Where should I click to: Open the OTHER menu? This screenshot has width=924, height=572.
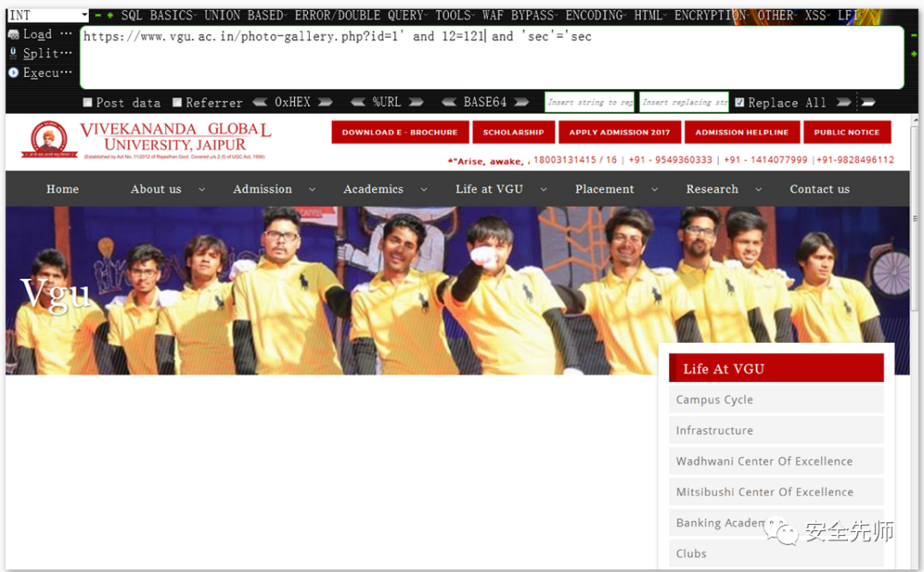coord(777,15)
